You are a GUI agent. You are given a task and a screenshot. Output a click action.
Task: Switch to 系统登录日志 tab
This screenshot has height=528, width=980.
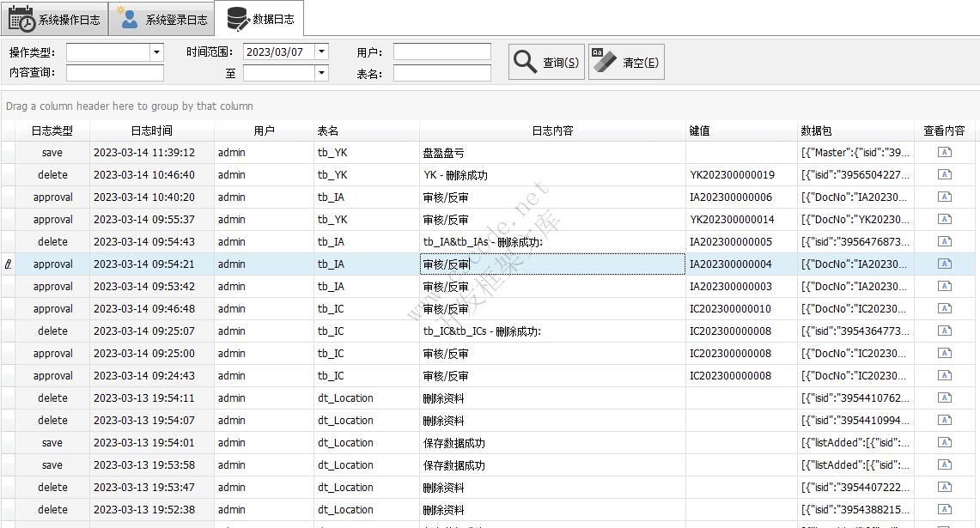click(161, 19)
